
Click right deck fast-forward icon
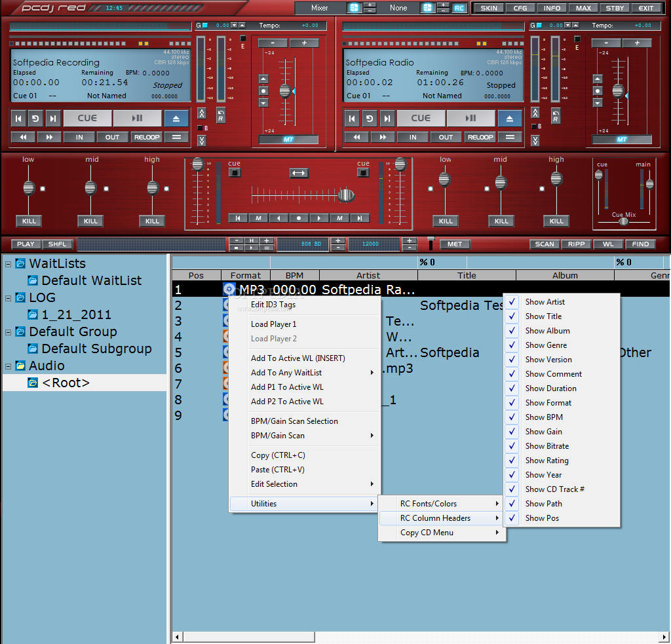383,138
